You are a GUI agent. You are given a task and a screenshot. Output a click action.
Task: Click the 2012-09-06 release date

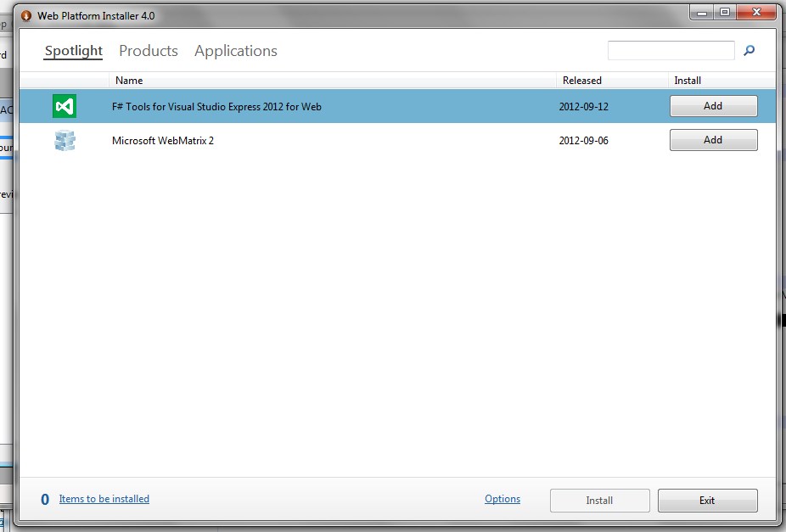[x=583, y=141]
